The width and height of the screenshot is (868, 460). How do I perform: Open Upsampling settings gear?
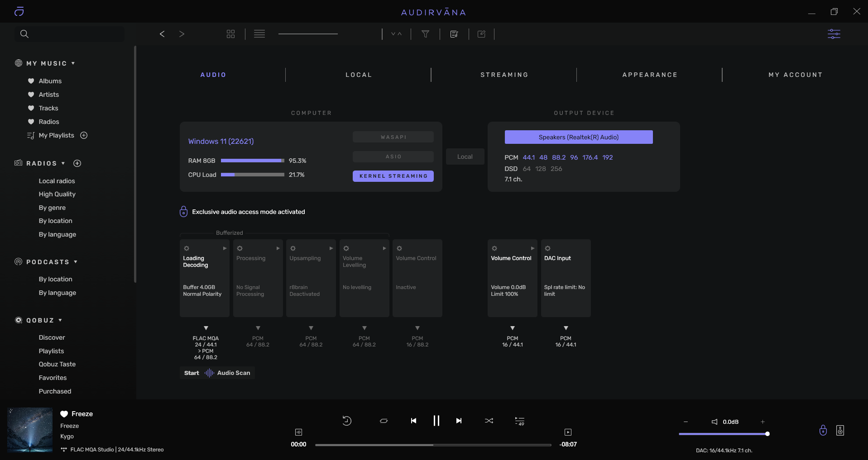pos(293,248)
